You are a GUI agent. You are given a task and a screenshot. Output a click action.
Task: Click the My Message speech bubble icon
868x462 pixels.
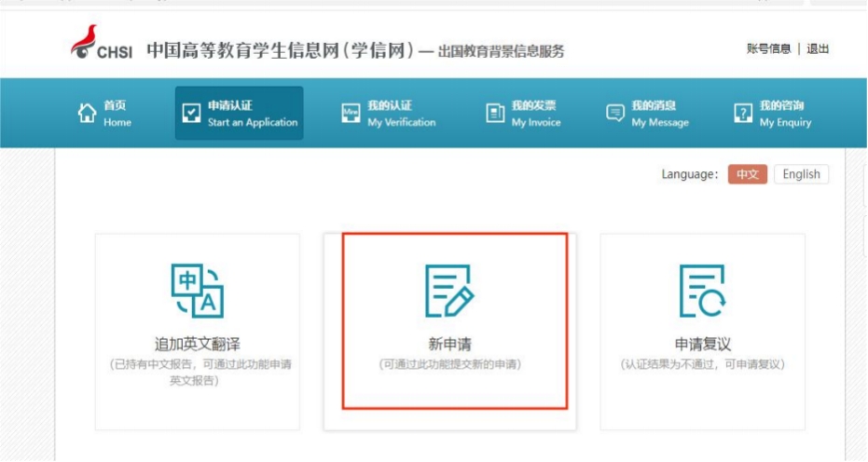coord(615,113)
